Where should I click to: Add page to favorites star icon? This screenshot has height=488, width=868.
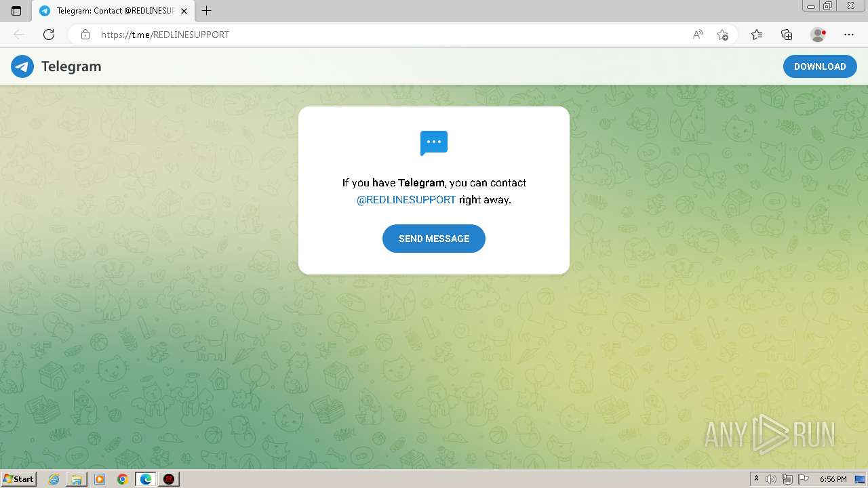point(722,35)
